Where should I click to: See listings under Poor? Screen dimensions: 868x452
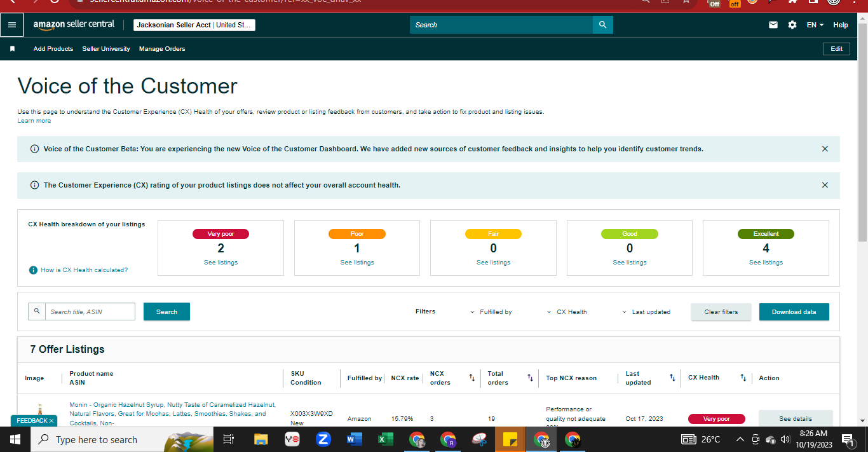point(357,263)
